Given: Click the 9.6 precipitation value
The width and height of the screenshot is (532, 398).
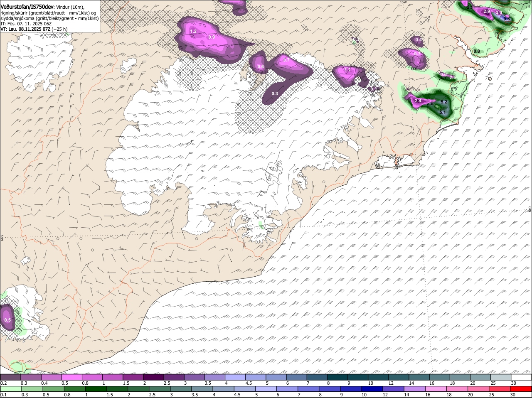Looking at the screenshot, I should (x=507, y=19).
